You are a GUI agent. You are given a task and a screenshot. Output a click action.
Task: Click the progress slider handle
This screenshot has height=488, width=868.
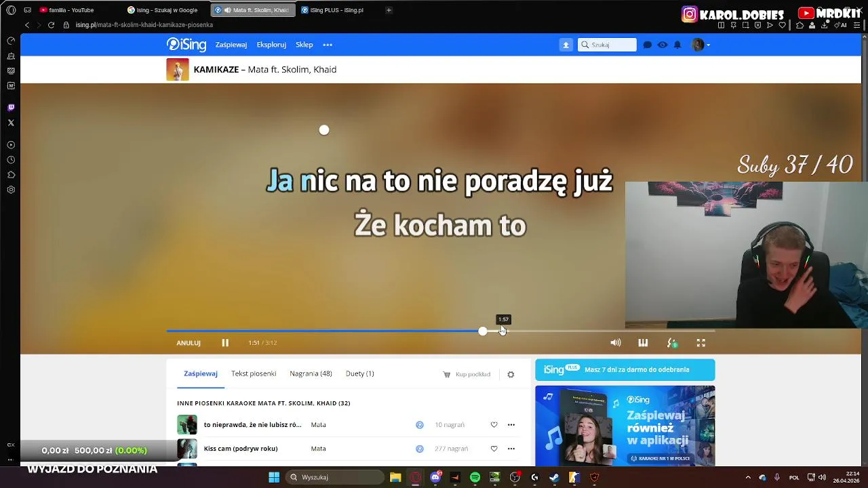(483, 331)
